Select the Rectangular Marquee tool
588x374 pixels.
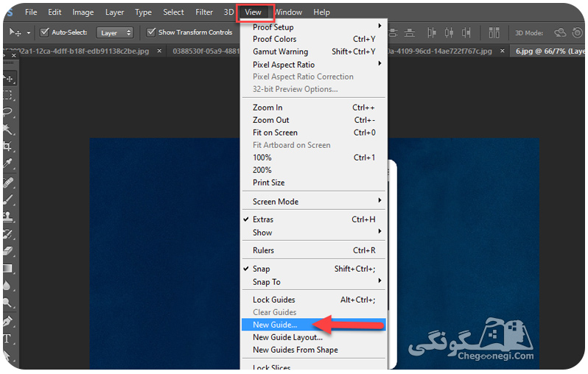(7, 95)
